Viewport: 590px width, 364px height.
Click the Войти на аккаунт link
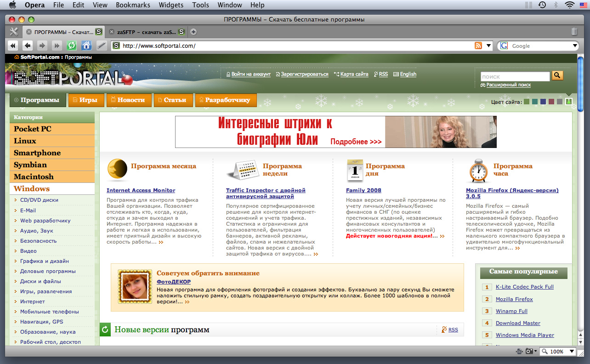coord(251,74)
